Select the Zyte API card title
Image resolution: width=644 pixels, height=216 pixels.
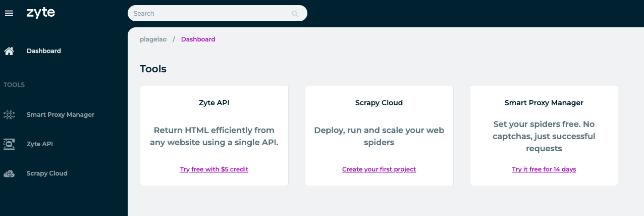(214, 103)
